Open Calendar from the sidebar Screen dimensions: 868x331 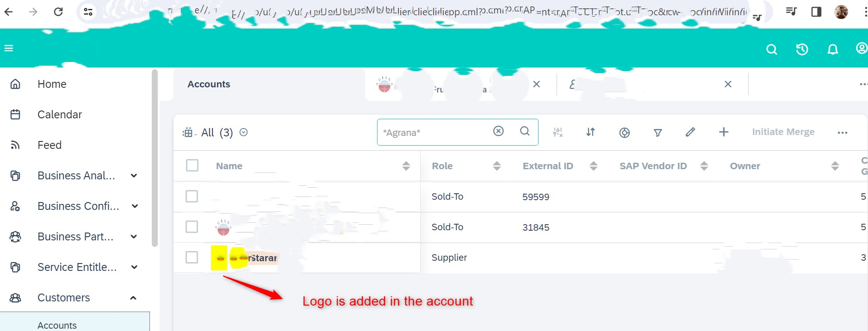[x=60, y=115]
